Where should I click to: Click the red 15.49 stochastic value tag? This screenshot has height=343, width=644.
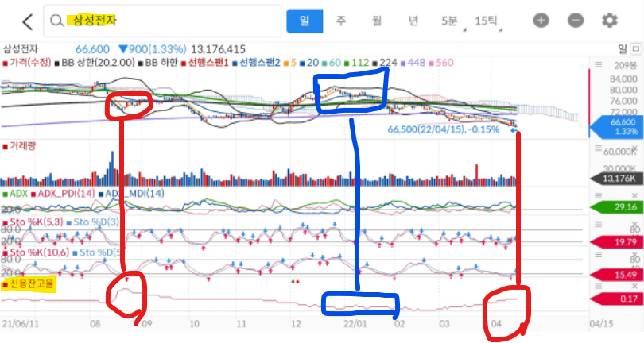coord(616,275)
